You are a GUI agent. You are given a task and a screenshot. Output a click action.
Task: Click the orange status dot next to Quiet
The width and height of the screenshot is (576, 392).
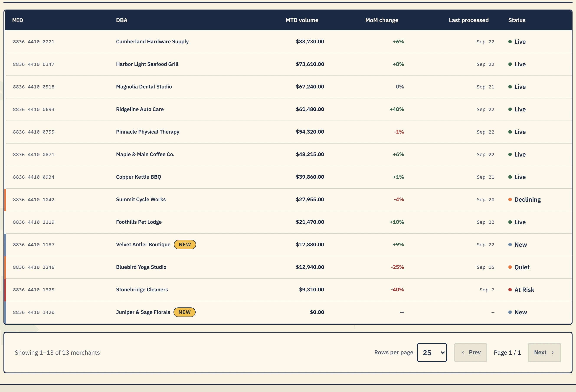click(x=510, y=267)
